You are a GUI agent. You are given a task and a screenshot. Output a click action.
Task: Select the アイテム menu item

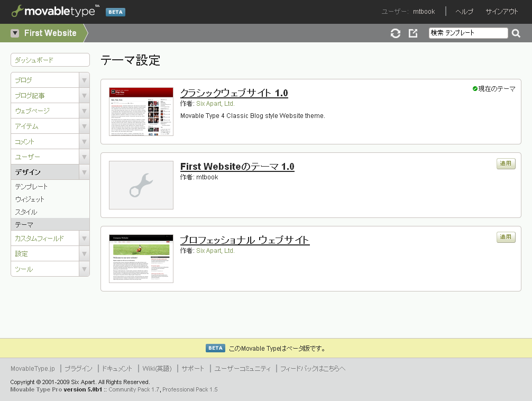(x=45, y=126)
